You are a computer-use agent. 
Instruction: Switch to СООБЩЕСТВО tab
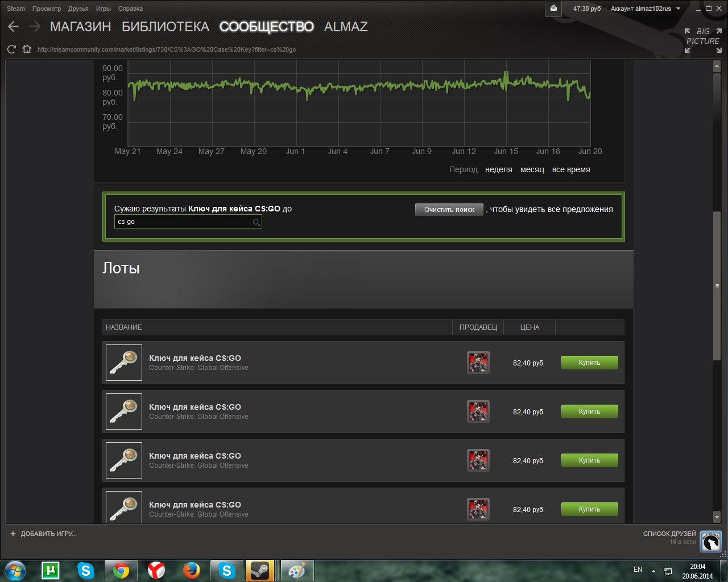267,27
